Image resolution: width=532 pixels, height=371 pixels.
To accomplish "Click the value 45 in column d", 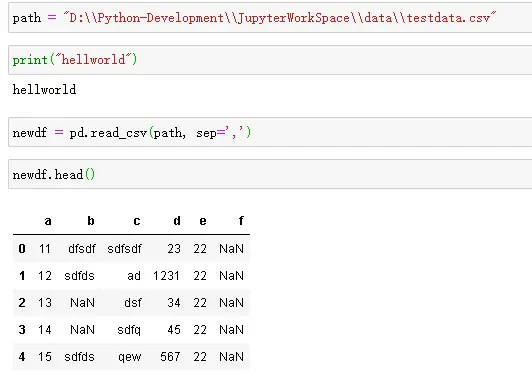I will [x=174, y=330].
